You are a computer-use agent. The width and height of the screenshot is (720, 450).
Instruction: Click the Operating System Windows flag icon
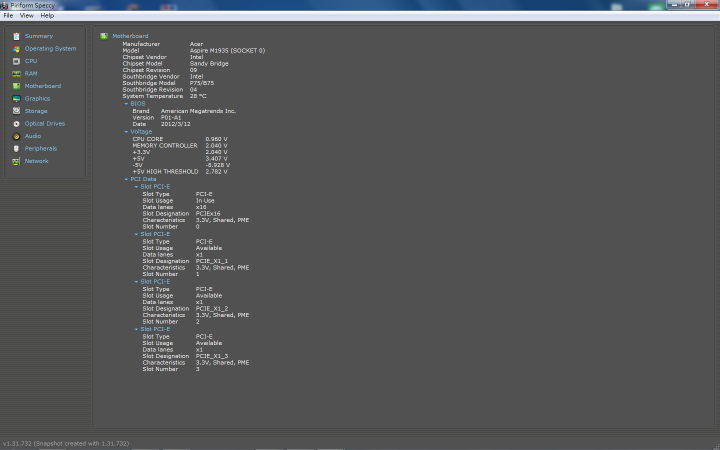click(x=17, y=49)
